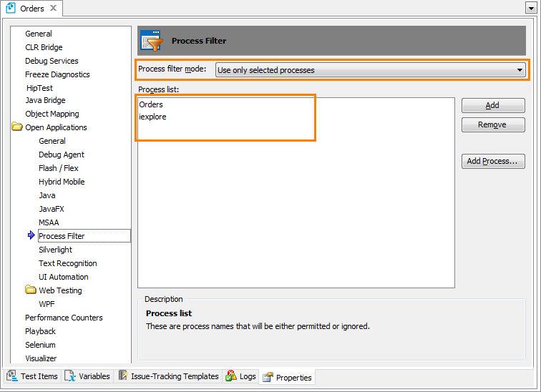Select General at the tree top

(x=39, y=34)
